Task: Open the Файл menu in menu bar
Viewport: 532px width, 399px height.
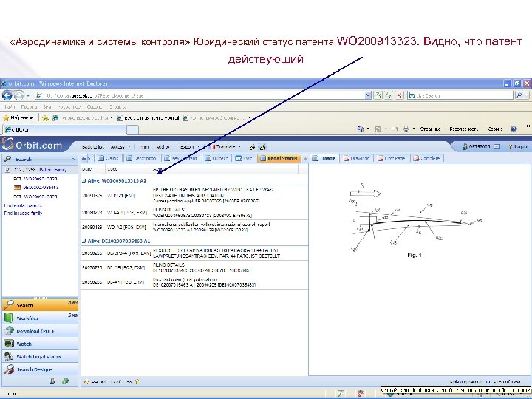Action: click(10, 106)
